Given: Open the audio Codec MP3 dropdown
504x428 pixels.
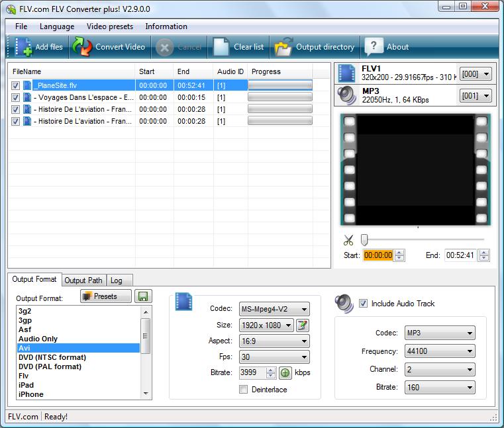Looking at the screenshot, I should (440, 333).
